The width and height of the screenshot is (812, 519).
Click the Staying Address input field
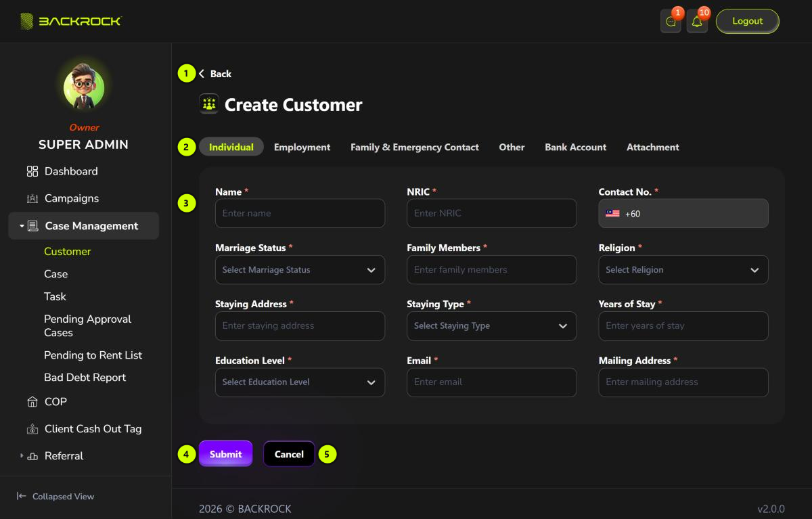(300, 325)
